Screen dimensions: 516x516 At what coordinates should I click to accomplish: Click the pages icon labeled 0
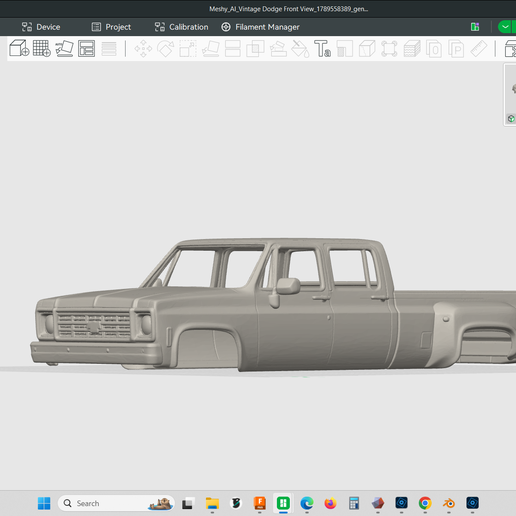click(x=434, y=49)
